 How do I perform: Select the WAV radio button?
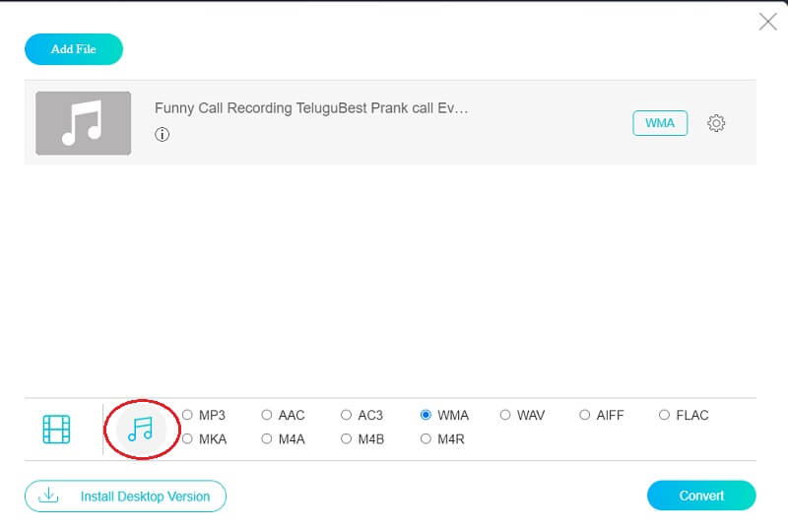pos(505,416)
